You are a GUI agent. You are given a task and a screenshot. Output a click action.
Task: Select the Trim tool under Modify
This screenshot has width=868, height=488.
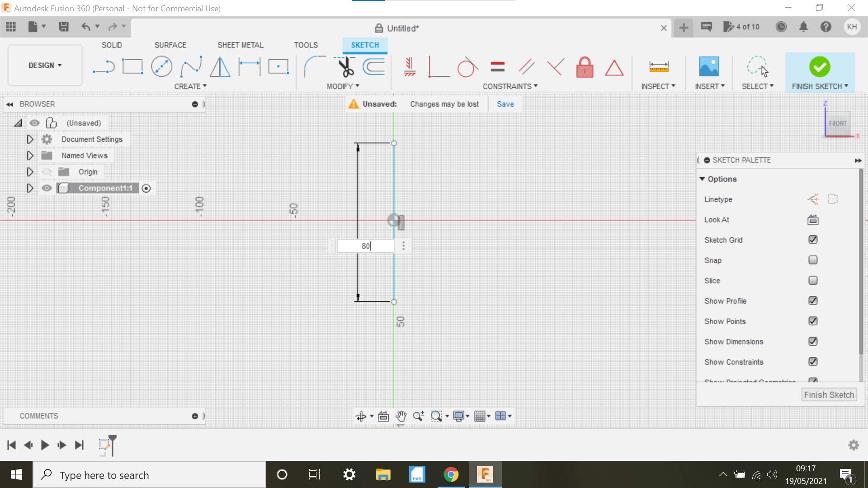345,66
